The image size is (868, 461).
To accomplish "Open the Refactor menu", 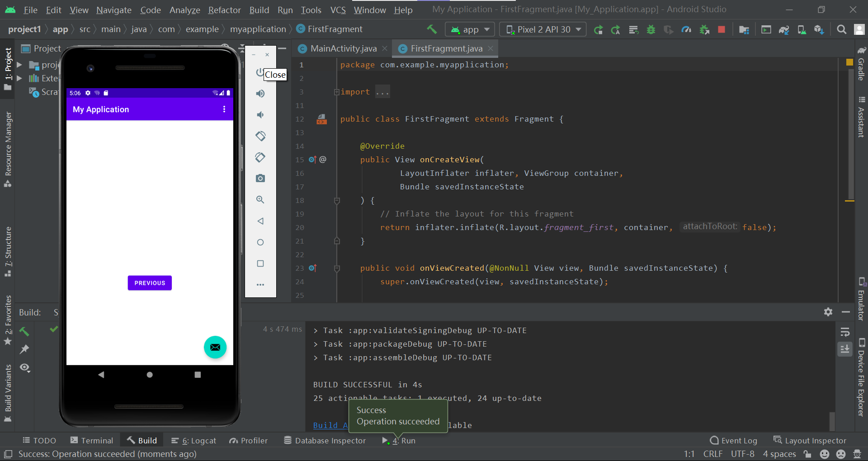I will point(224,10).
